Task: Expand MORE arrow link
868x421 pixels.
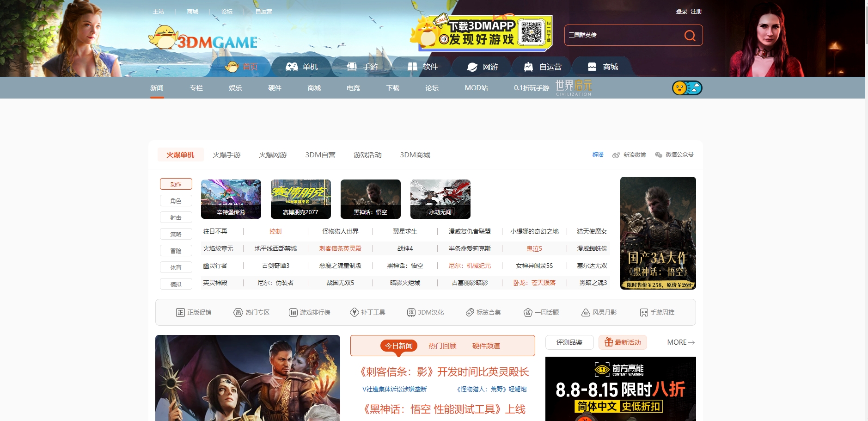Action: 681,342
